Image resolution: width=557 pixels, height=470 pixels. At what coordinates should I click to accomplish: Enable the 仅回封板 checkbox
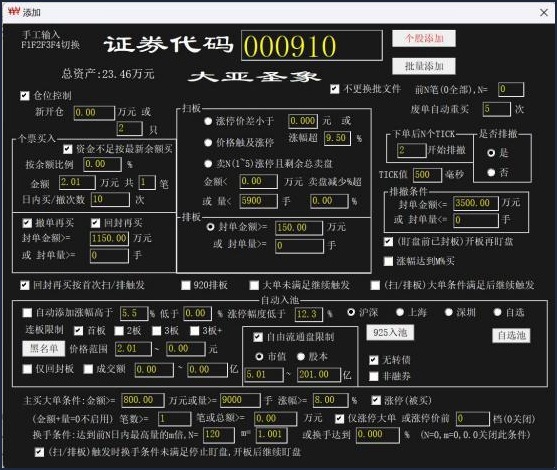click(27, 369)
